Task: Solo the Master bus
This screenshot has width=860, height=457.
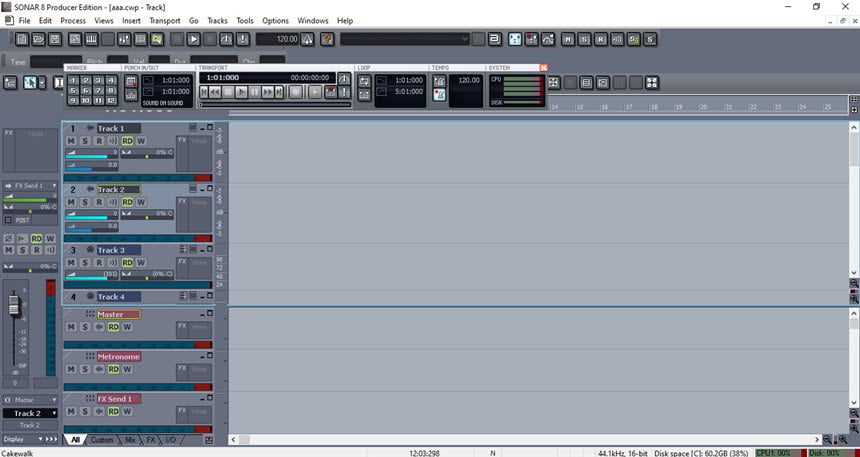Action: (x=84, y=327)
